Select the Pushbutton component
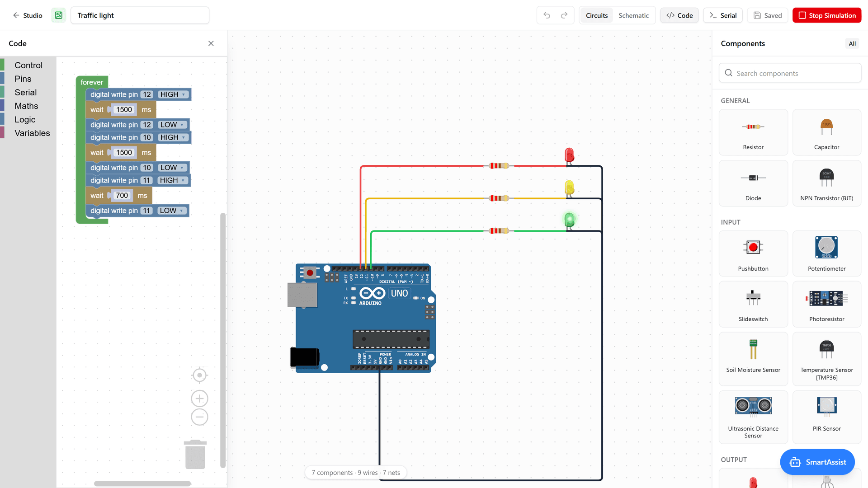 tap(753, 253)
